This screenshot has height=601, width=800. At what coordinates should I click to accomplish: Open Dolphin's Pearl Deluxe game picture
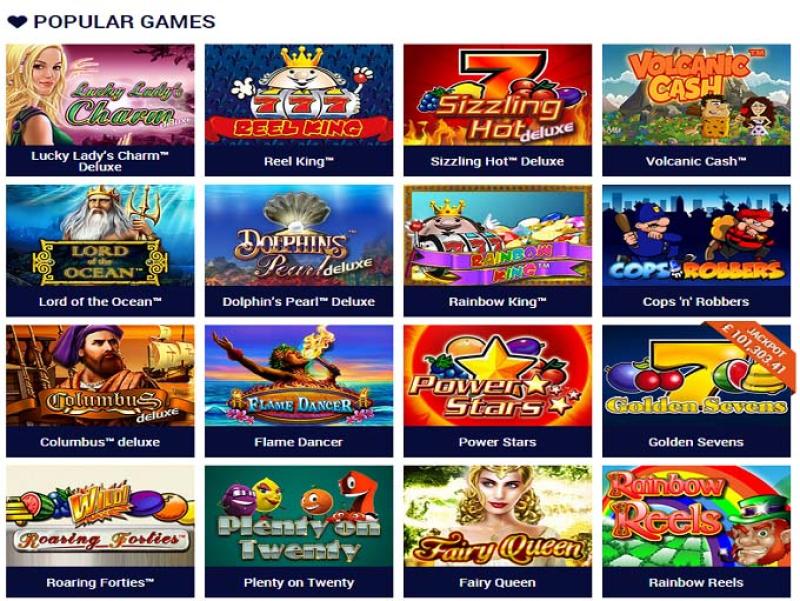[x=299, y=235]
